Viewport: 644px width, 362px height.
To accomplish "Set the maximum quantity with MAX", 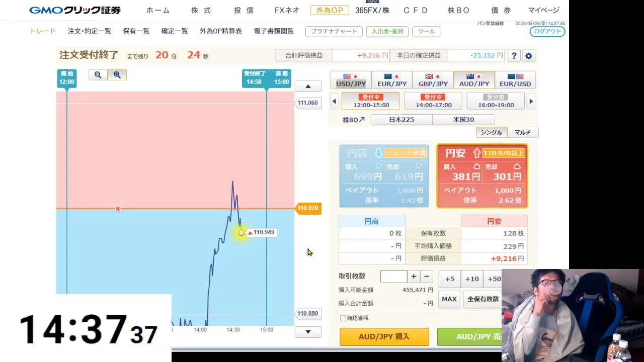I will tap(449, 299).
